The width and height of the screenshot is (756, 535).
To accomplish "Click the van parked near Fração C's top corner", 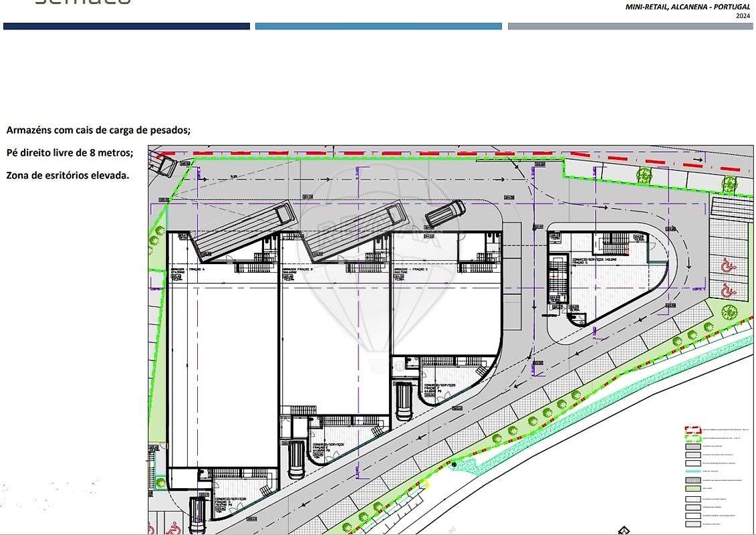I will coord(445,213).
